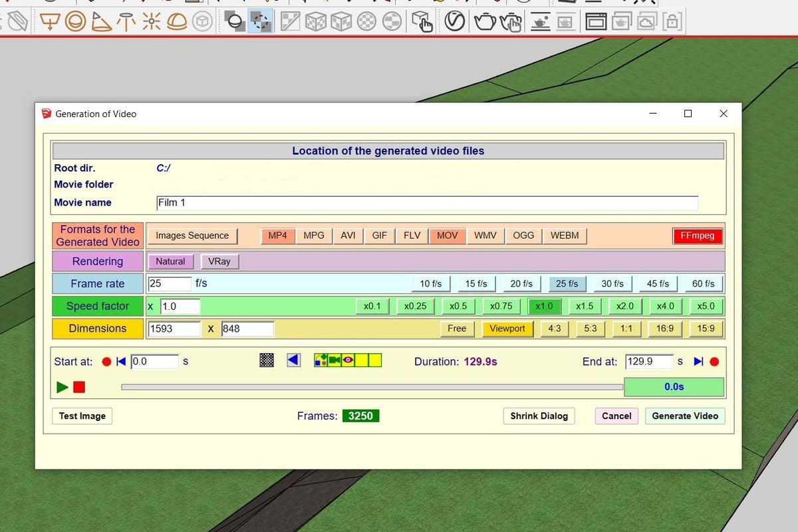Select the V-Ray sphere light tool
The image size is (798, 532).
[x=75, y=23]
